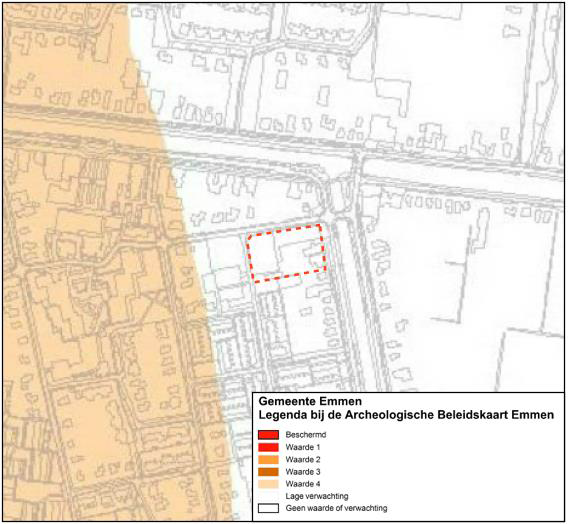Click the 'Gemeente Emmen' legend title

click(x=310, y=401)
